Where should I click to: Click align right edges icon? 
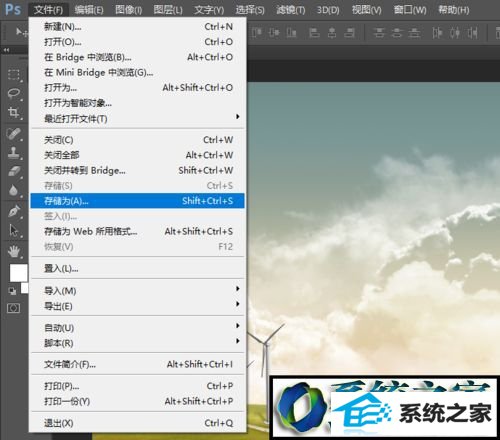click(350, 33)
